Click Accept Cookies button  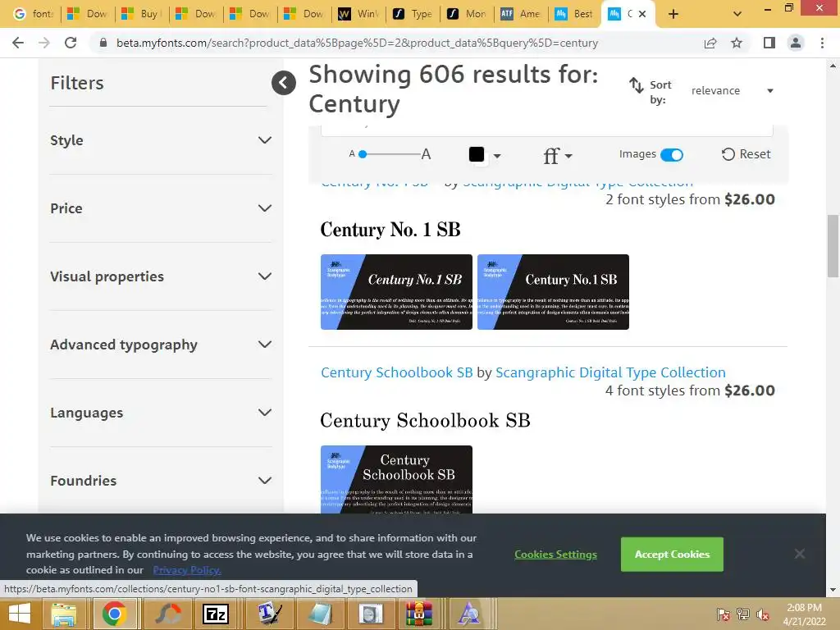[672, 554]
